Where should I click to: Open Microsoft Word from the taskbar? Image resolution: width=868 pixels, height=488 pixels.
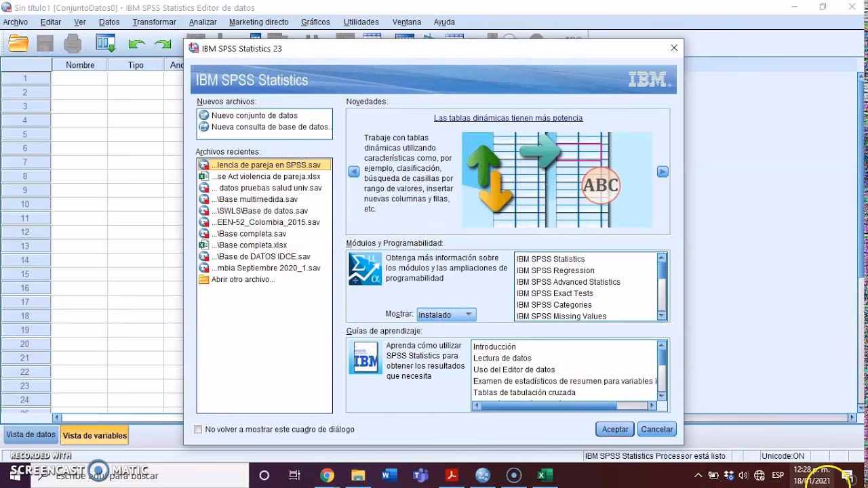(x=389, y=475)
